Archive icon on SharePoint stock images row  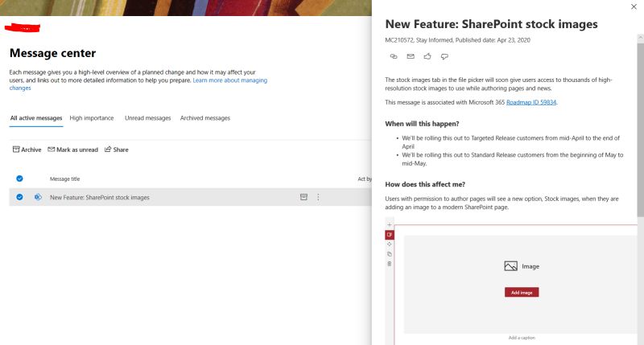coord(303,197)
